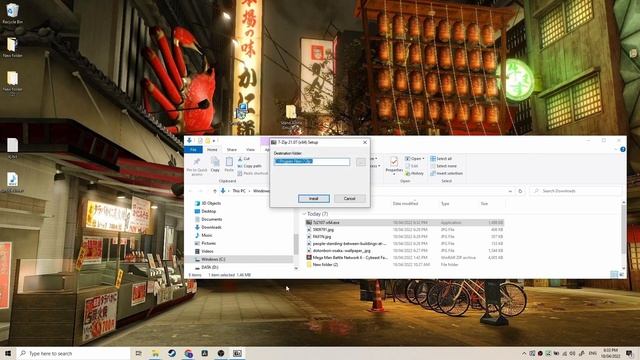Open the Recycle Bin desktop icon
Screen dimensions: 640x360
pyautogui.click(x=12, y=13)
